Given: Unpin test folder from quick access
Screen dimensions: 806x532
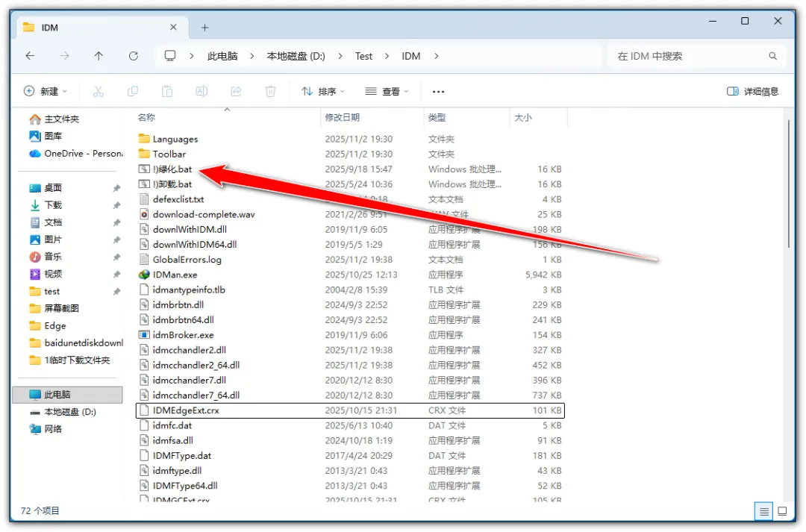Looking at the screenshot, I should coord(116,292).
